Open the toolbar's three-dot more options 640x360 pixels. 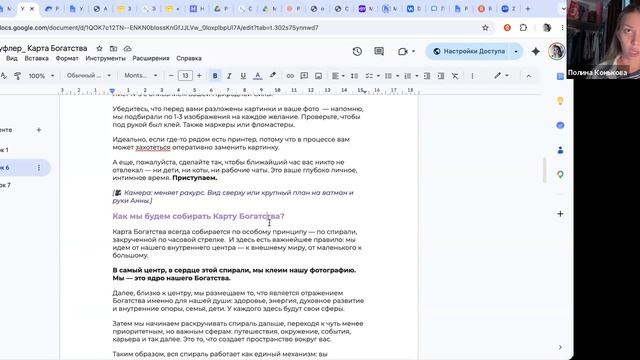coord(472,76)
